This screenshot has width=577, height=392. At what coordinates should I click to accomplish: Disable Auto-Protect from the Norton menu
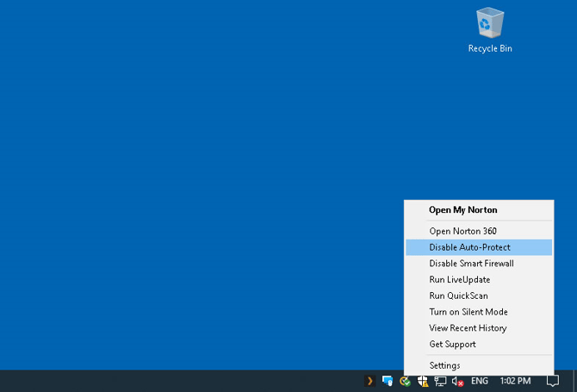(x=469, y=247)
